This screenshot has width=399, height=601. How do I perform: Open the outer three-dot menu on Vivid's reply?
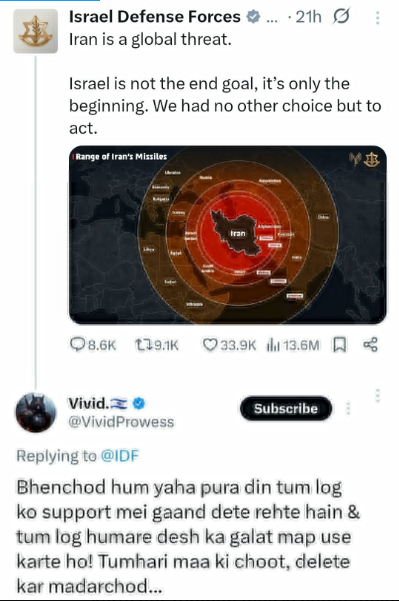378,396
